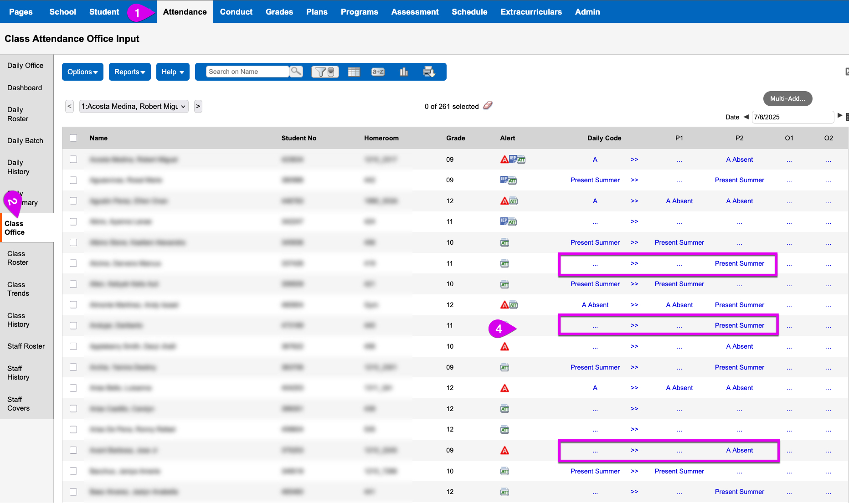
Task: Open the Options dropdown
Action: tap(82, 72)
